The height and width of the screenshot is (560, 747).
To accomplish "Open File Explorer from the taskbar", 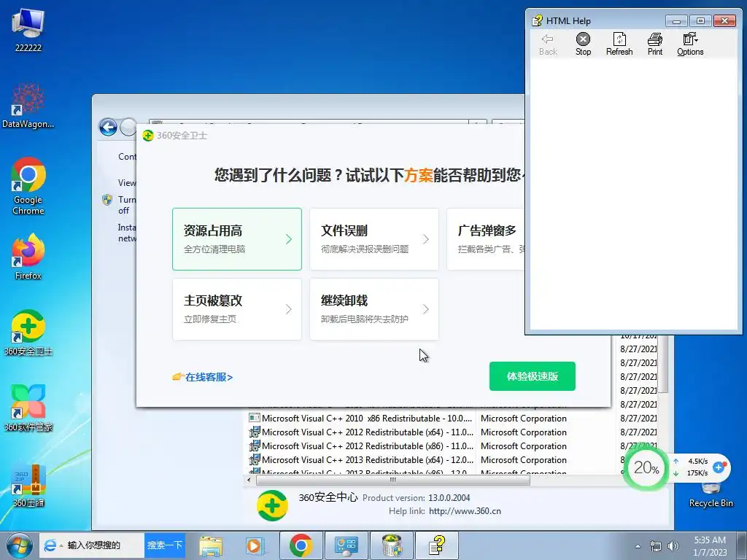I will (x=211, y=545).
